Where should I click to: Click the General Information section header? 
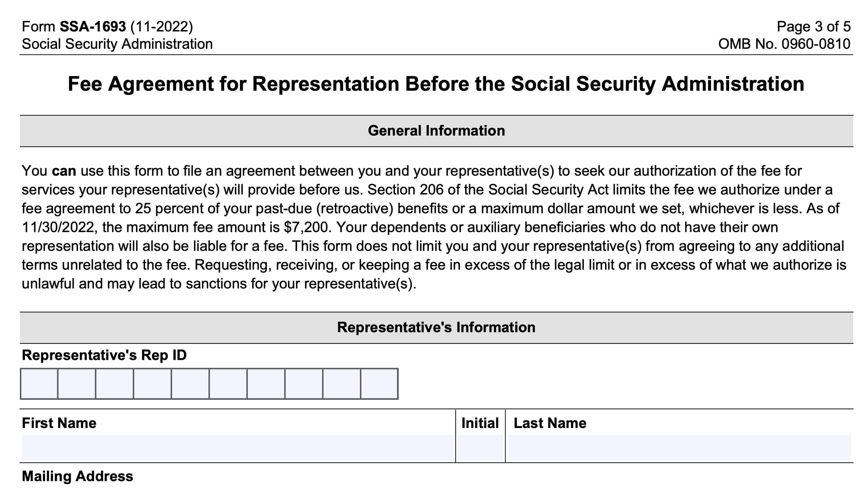(436, 131)
